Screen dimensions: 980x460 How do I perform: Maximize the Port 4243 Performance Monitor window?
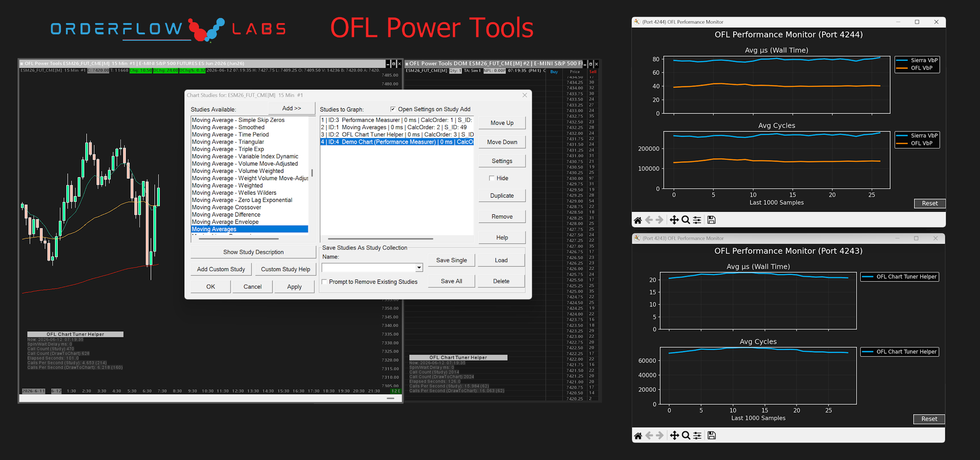pyautogui.click(x=916, y=238)
